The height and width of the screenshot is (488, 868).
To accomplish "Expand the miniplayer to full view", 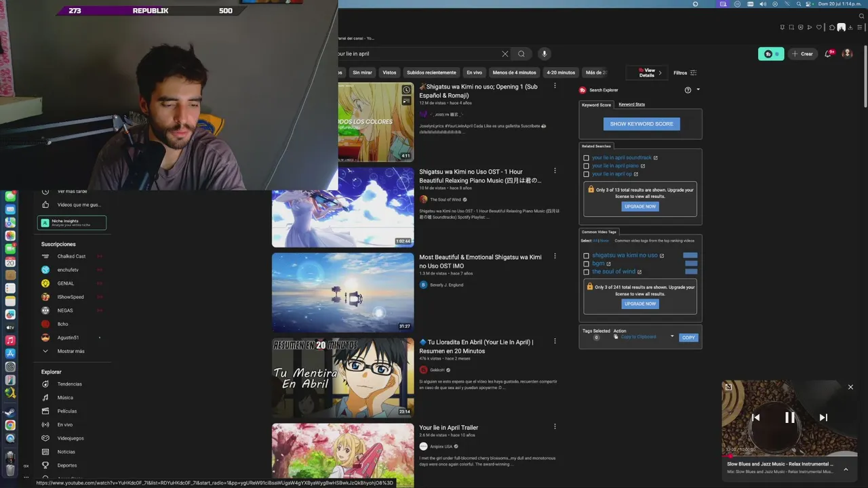I will point(728,387).
